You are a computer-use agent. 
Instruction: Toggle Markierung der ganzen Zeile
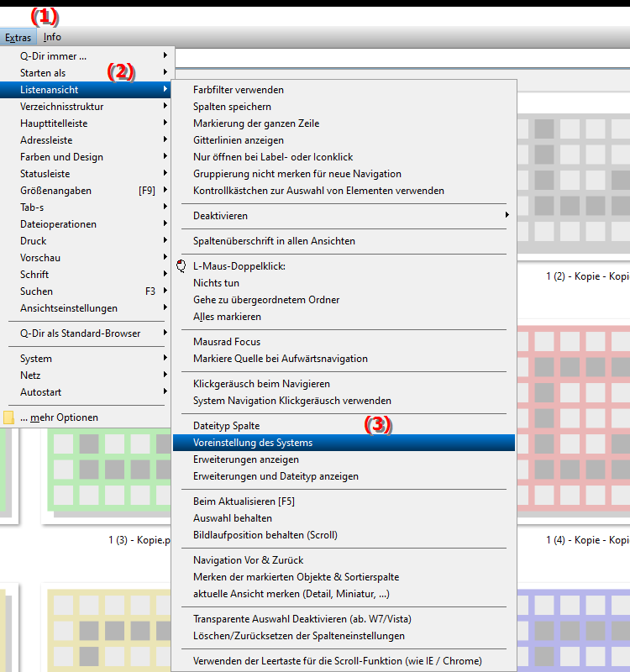[x=344, y=123]
